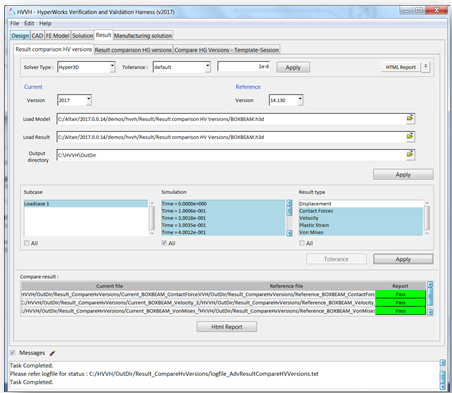Switch to the FE Model tab
The width and height of the screenshot is (452, 393).
tap(57, 36)
